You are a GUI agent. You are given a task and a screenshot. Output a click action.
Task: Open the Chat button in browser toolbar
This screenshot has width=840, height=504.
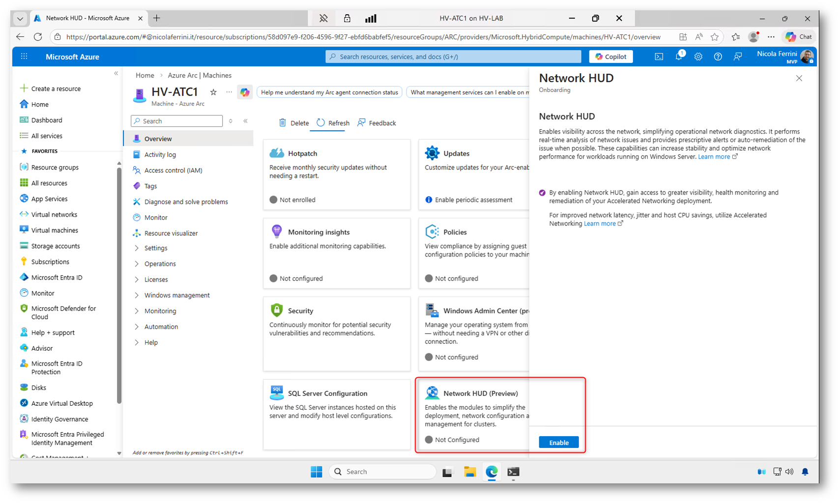point(799,37)
